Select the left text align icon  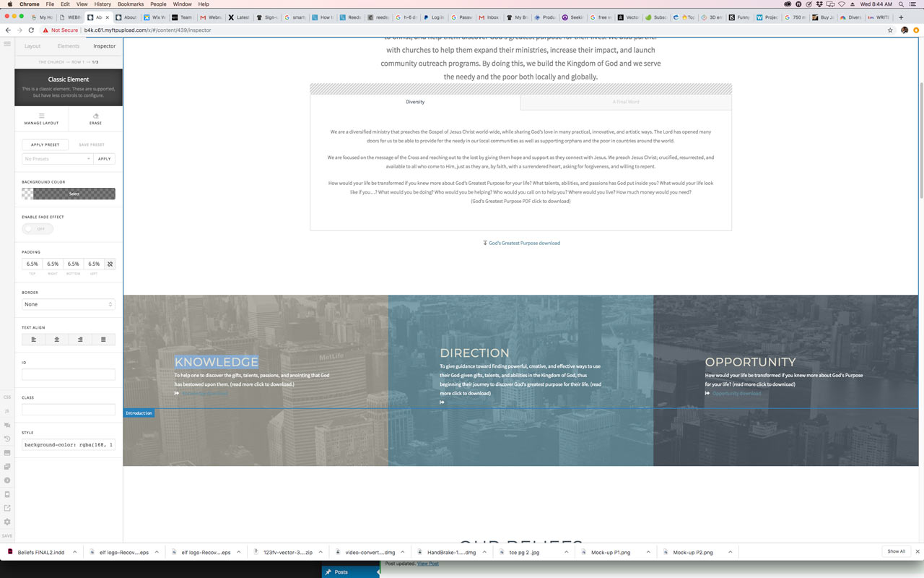33,340
